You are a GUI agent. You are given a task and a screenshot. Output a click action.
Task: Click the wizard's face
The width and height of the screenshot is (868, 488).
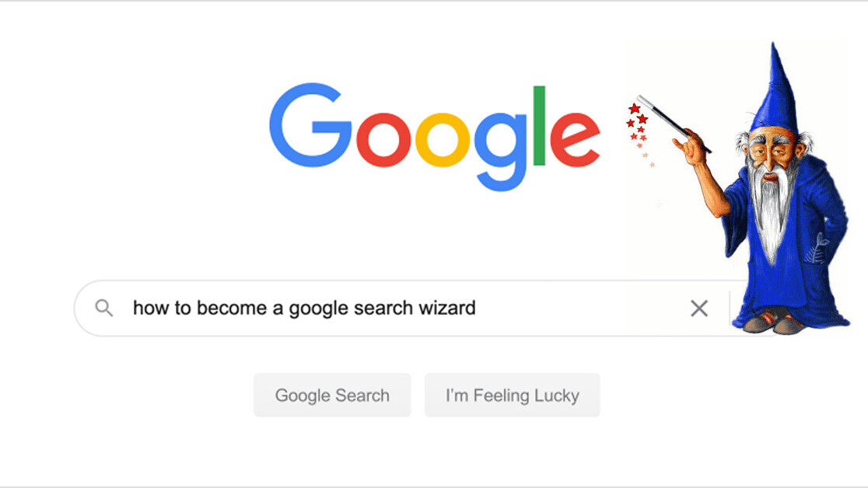771,152
